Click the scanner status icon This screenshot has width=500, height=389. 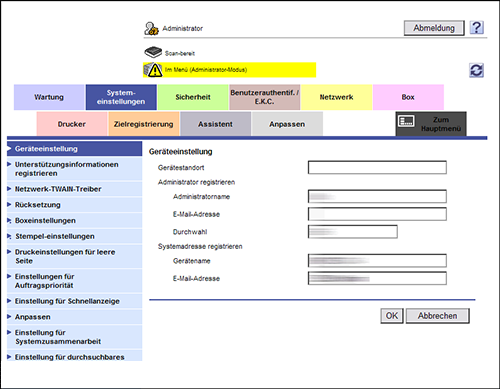[x=153, y=52]
